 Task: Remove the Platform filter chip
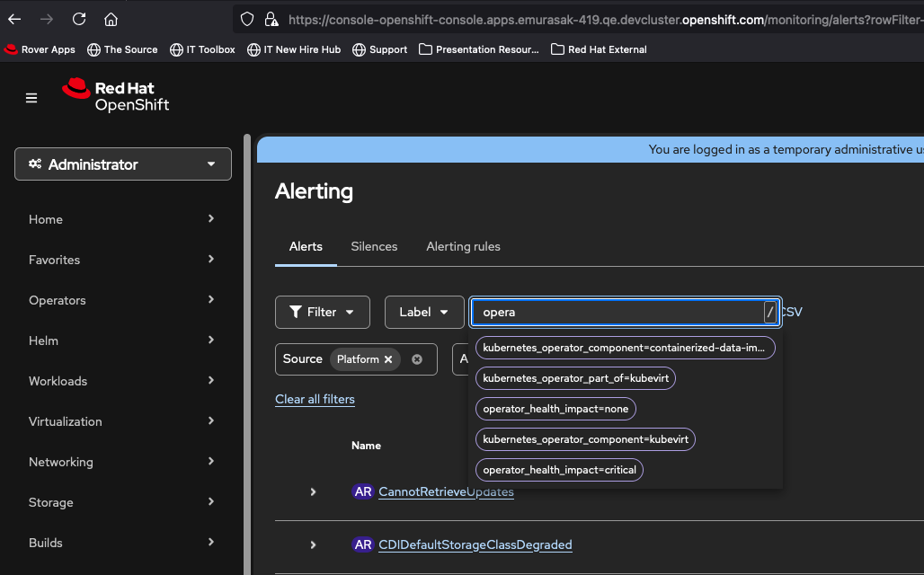388,359
